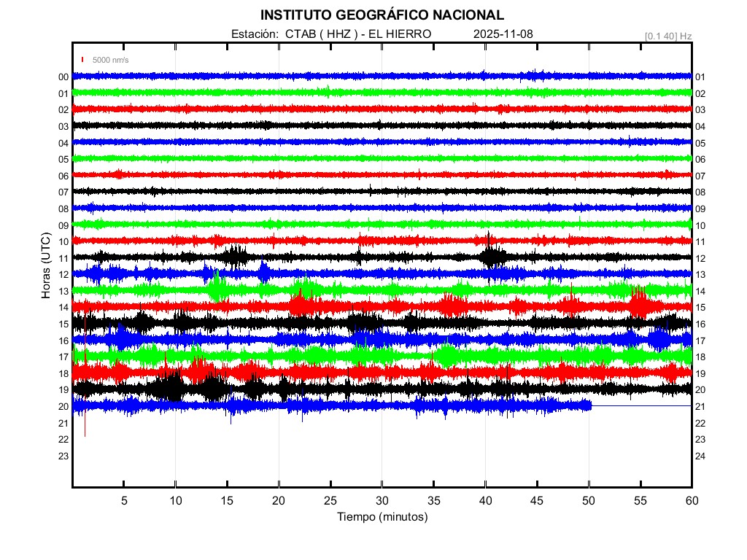Select the left-axis hour label 23
The width and height of the screenshot is (747, 560).
tap(63, 456)
